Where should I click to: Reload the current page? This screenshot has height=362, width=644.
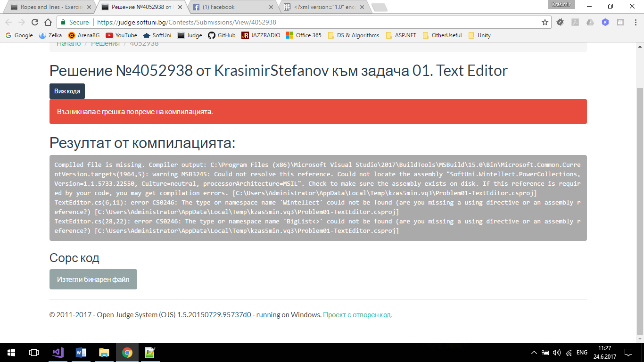35,22
